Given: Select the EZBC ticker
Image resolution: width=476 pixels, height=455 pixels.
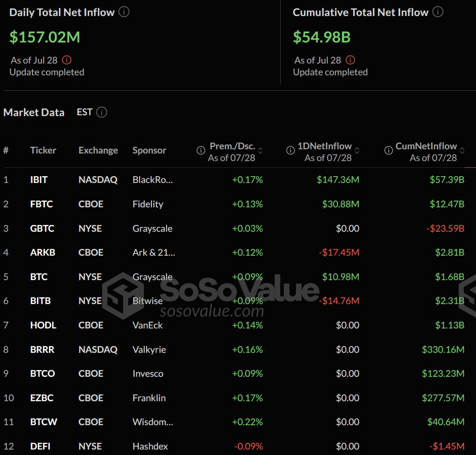Looking at the screenshot, I should click(x=42, y=398).
